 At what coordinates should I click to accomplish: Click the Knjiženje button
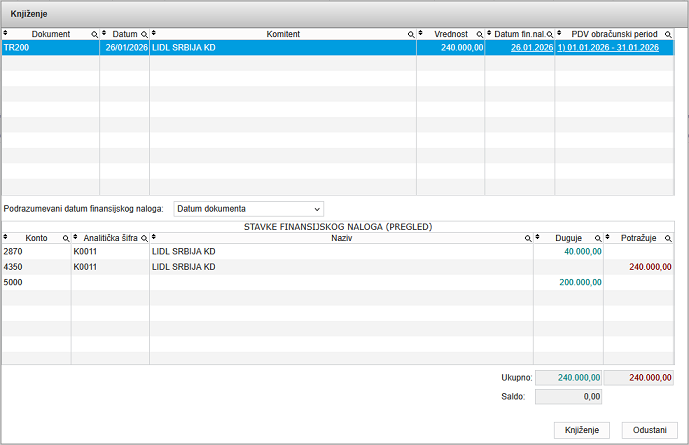583,429
